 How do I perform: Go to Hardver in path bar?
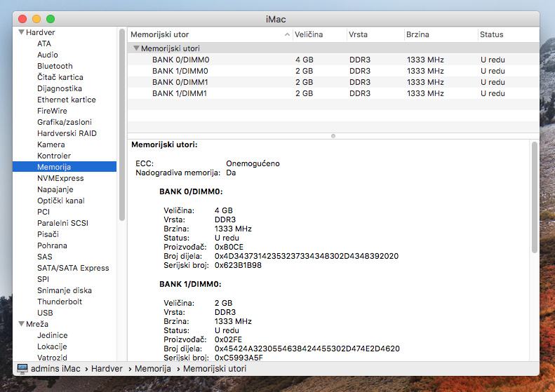click(107, 369)
